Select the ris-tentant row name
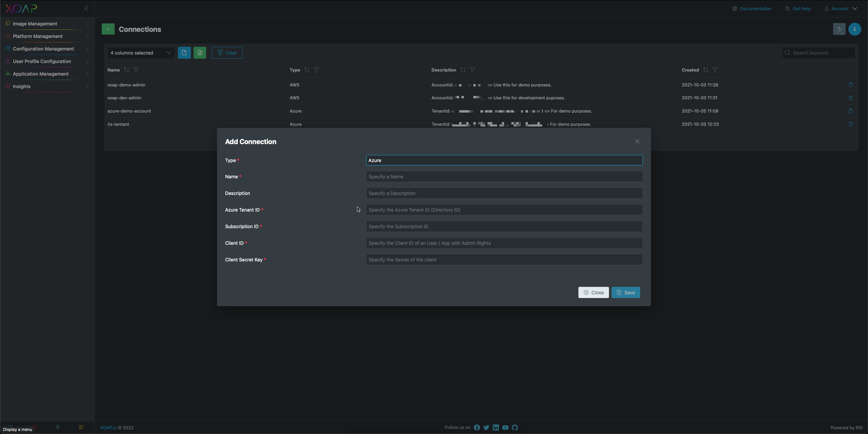 point(118,124)
